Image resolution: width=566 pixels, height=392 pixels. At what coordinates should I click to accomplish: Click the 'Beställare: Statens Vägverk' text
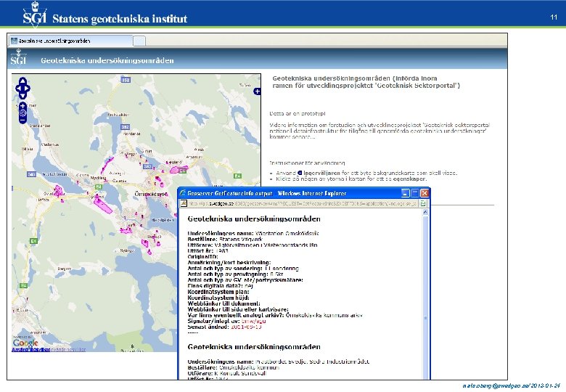pyautogui.click(x=225, y=239)
